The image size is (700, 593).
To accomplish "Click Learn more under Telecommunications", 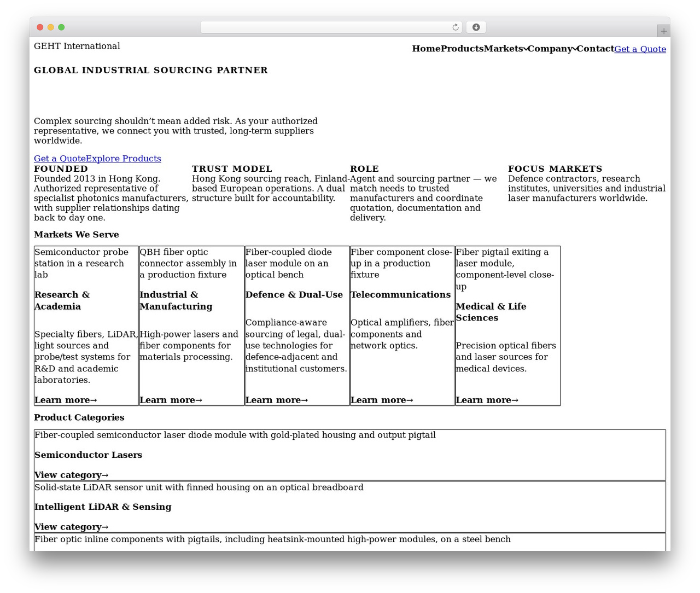I will (382, 400).
